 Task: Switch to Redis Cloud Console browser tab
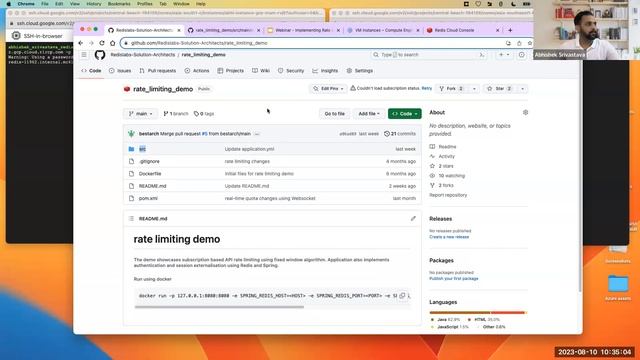point(462,30)
